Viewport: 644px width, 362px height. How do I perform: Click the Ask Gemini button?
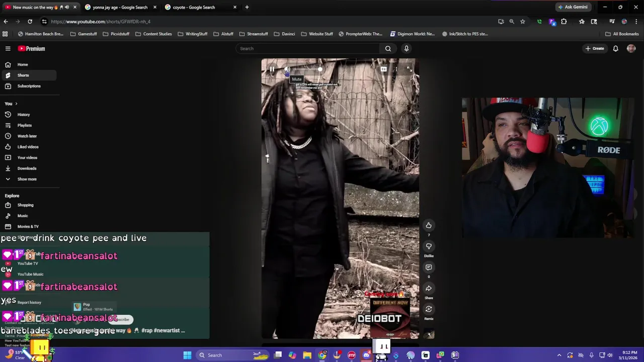coord(573,7)
